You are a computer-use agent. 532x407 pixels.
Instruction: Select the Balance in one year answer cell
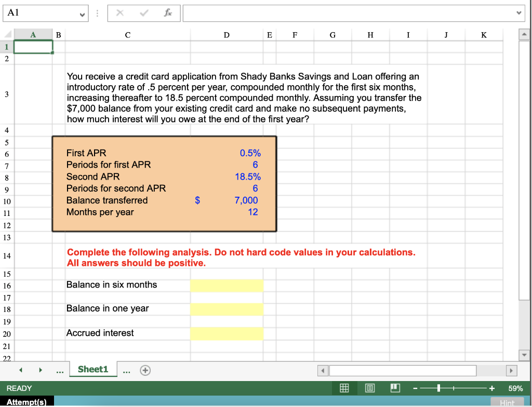(227, 309)
